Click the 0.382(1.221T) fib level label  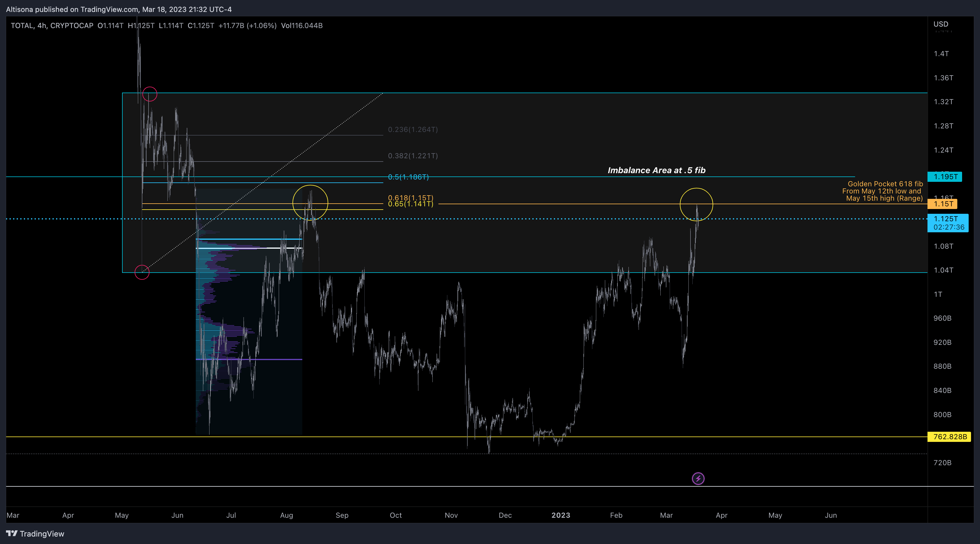coord(413,156)
